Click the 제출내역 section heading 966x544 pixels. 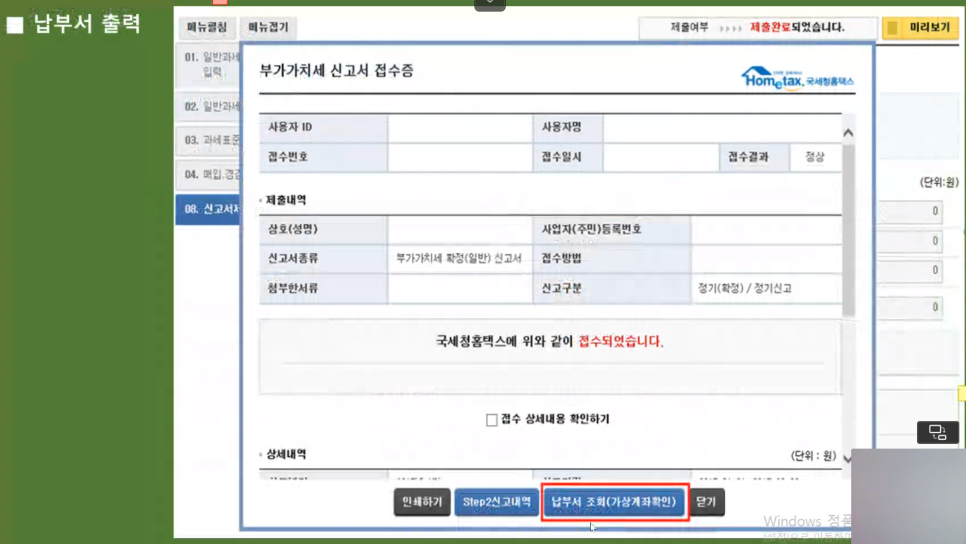click(286, 200)
